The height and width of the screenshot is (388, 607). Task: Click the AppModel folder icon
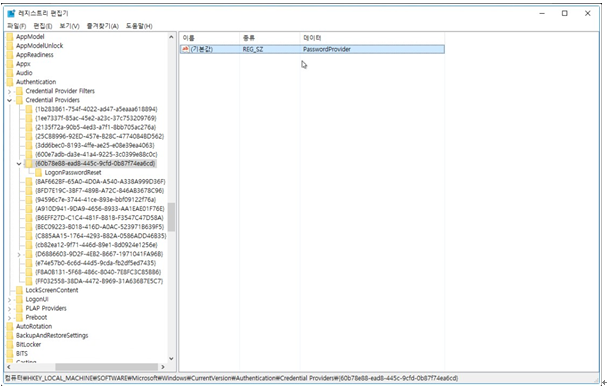(10, 37)
